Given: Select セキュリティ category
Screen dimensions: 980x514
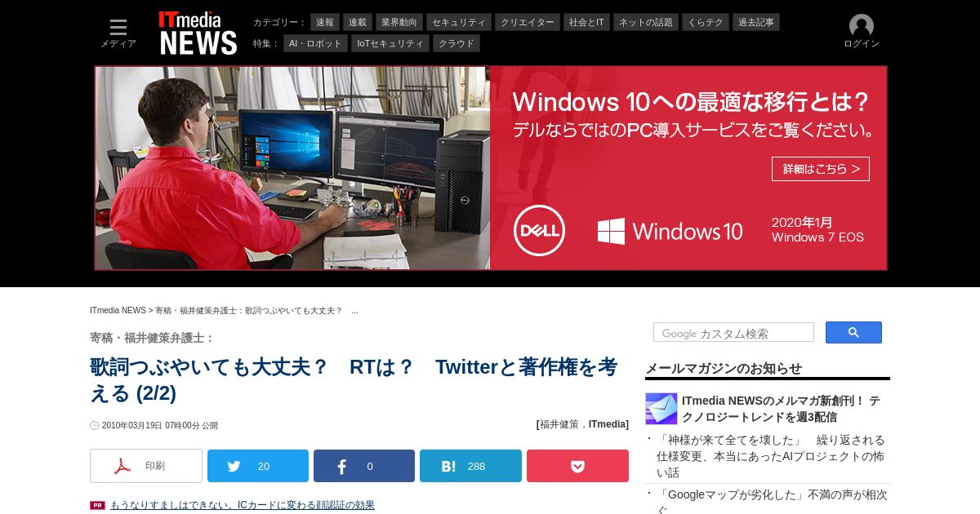Looking at the screenshot, I should tap(459, 22).
